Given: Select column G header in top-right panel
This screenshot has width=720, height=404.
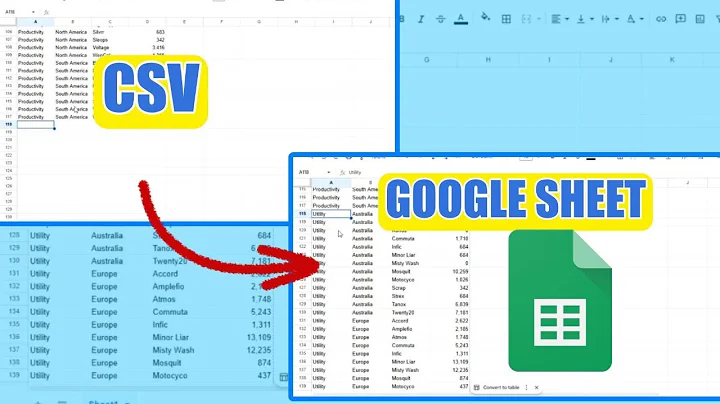Looking at the screenshot, I should pyautogui.click(x=427, y=60).
